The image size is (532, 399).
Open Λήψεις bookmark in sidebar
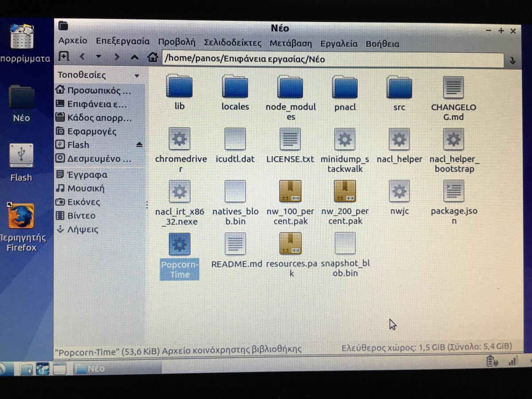(x=99, y=229)
